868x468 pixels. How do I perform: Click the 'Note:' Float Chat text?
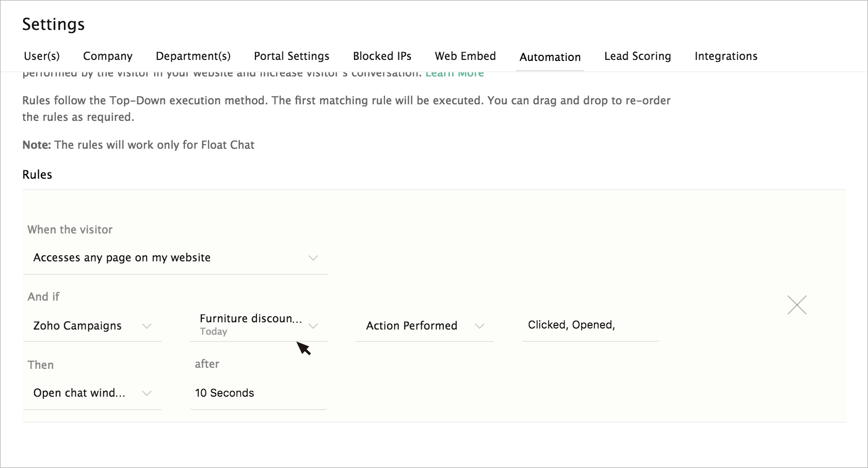[x=138, y=145]
